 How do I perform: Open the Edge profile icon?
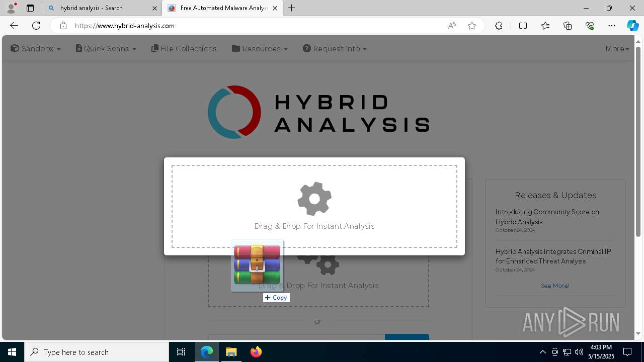click(x=11, y=8)
